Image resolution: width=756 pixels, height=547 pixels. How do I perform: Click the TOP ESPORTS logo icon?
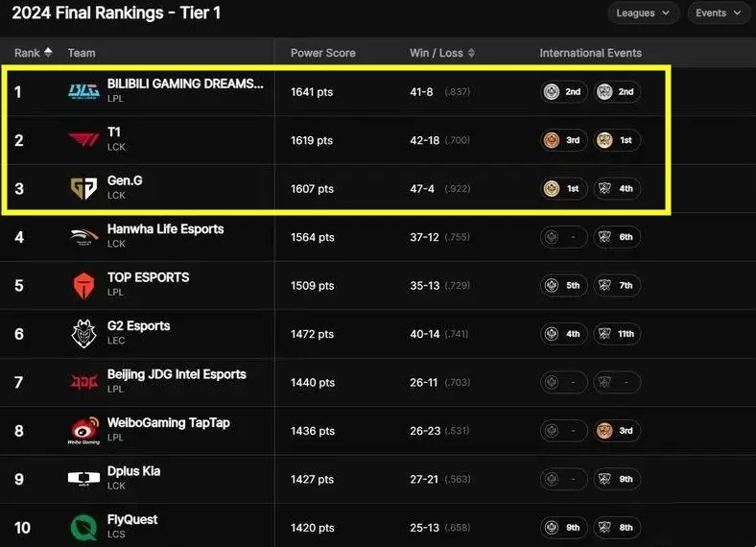[83, 285]
